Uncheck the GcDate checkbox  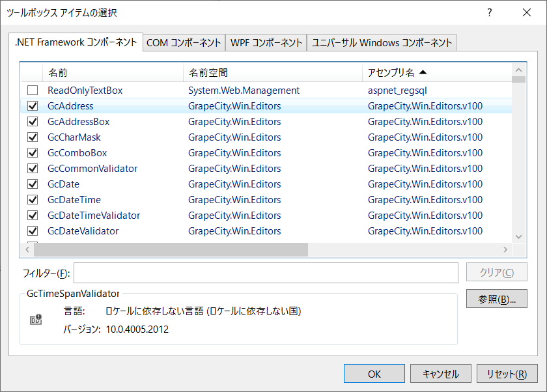pos(33,184)
